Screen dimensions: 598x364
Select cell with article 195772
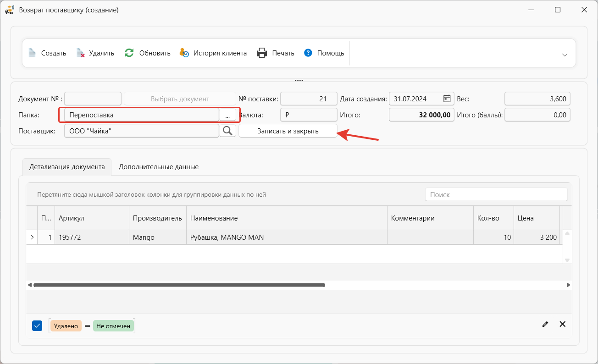pyautogui.click(x=92, y=237)
